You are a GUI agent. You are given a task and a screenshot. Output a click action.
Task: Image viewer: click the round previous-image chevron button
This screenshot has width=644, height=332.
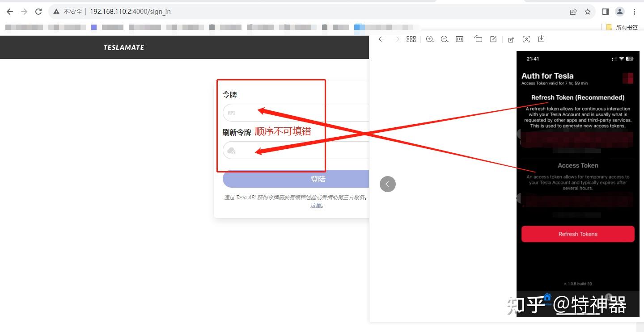click(x=388, y=184)
